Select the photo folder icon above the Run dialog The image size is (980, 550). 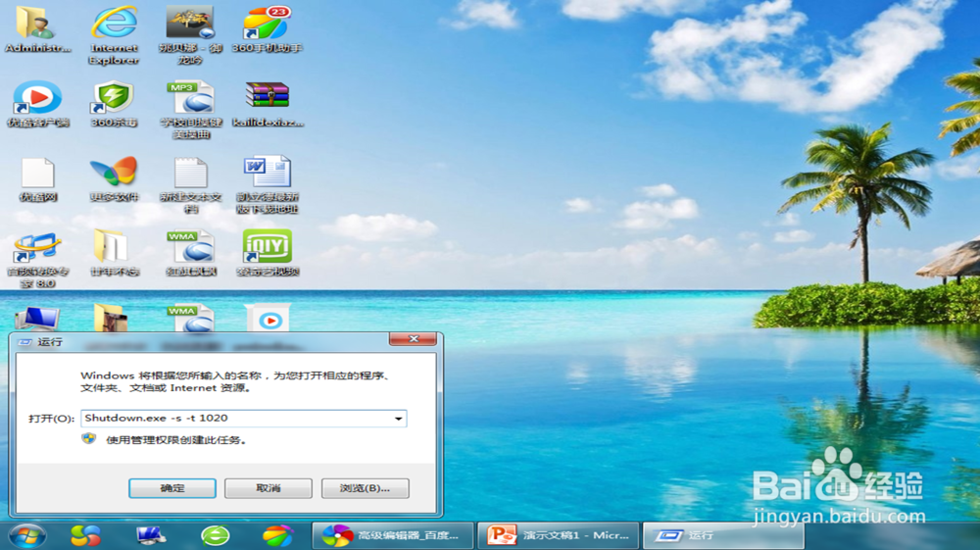(x=111, y=318)
